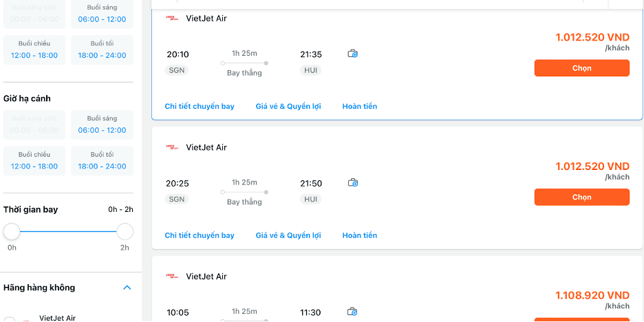Select departure Buổi chiều 12:00 - 18:00 filter
The height and width of the screenshot is (322, 644).
34,50
